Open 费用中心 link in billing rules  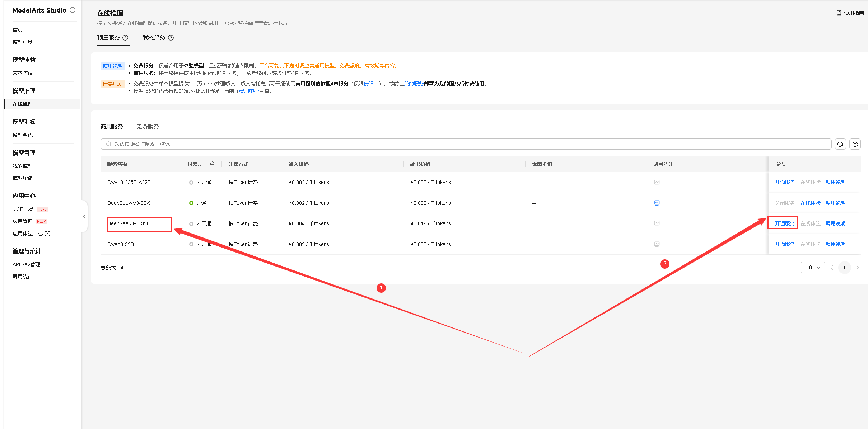point(249,91)
